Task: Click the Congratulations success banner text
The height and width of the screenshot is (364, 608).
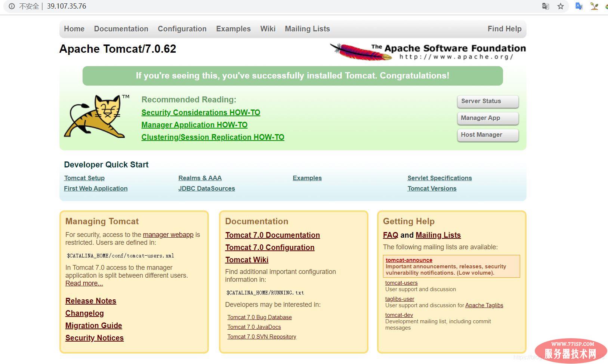Action: click(293, 76)
